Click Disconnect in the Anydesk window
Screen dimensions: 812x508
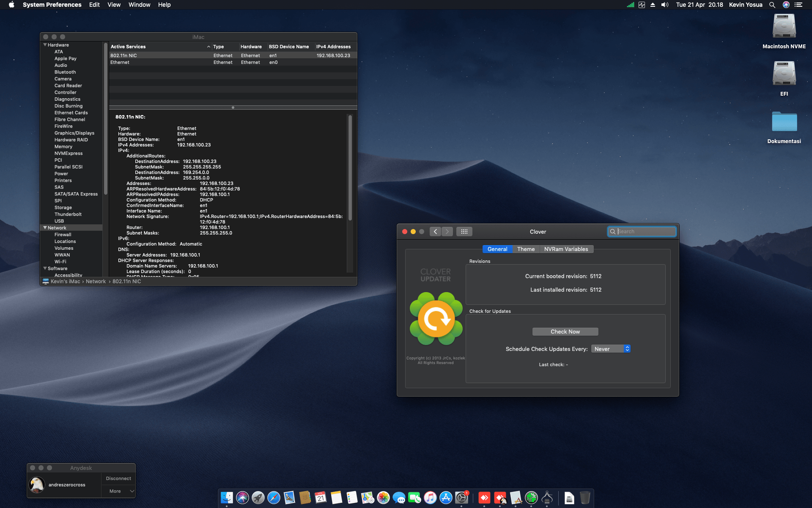click(118, 478)
